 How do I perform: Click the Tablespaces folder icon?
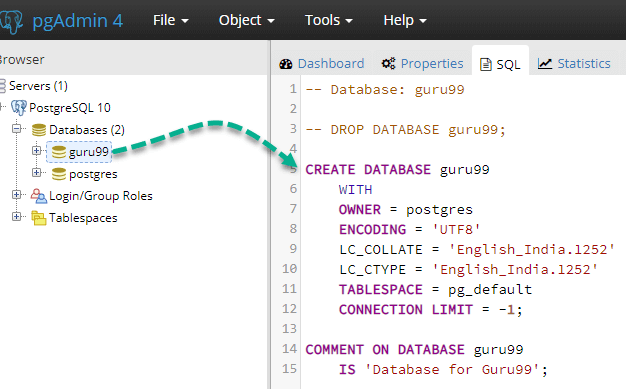pos(39,218)
